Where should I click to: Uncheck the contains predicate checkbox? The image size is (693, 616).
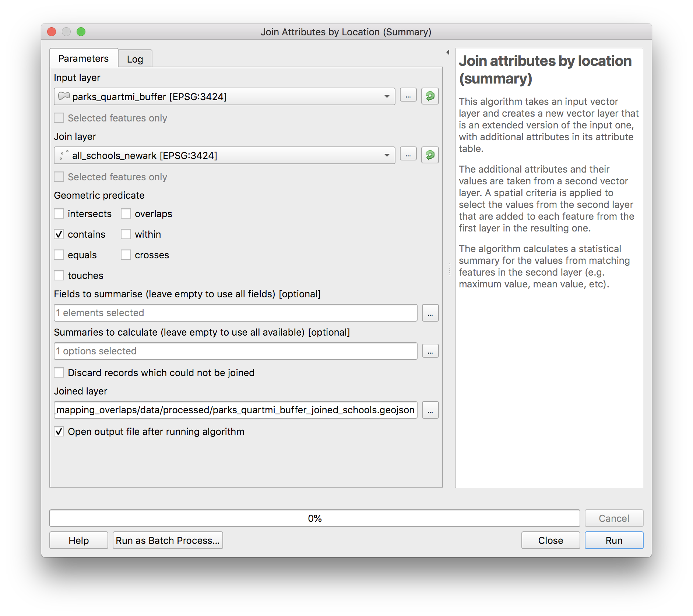(59, 234)
